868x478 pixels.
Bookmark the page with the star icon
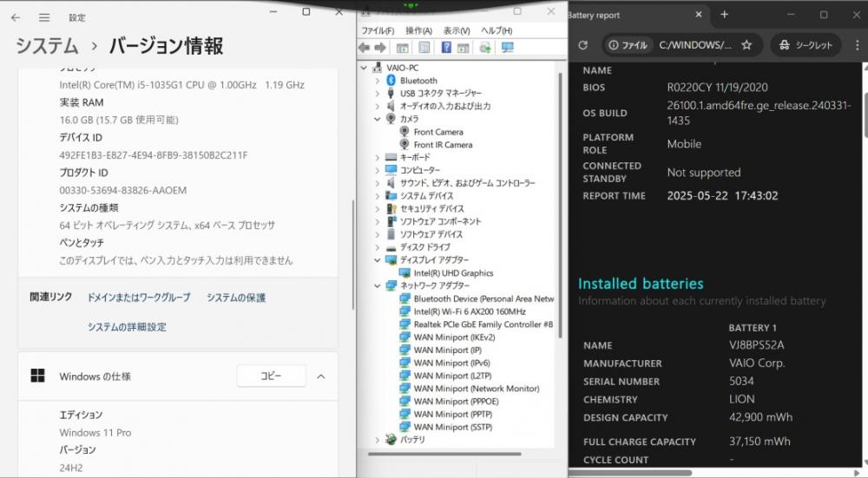746,45
